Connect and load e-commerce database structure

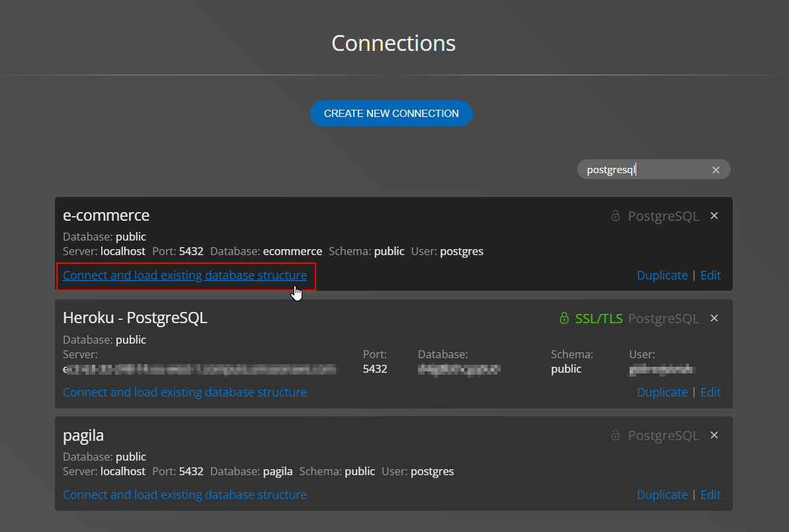(x=185, y=276)
